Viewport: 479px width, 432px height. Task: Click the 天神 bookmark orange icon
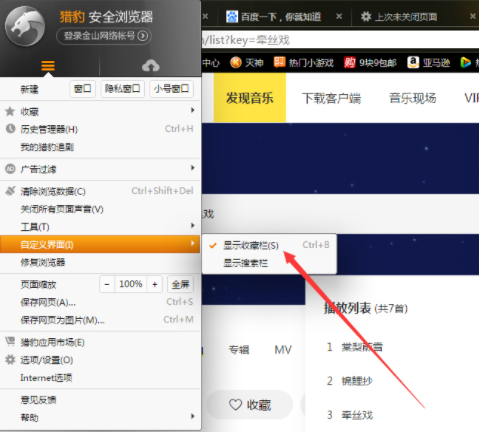tap(236, 62)
